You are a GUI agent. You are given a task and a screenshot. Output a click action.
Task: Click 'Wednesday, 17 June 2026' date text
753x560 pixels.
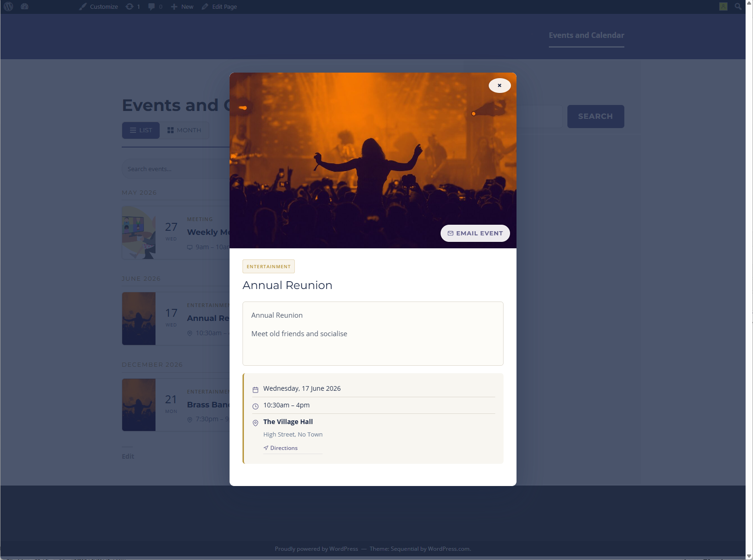[302, 388]
